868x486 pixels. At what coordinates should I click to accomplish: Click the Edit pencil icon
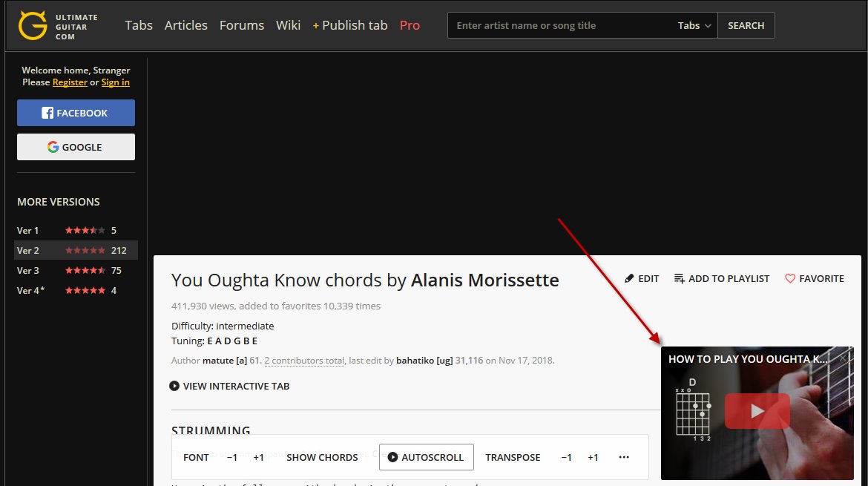coord(628,278)
